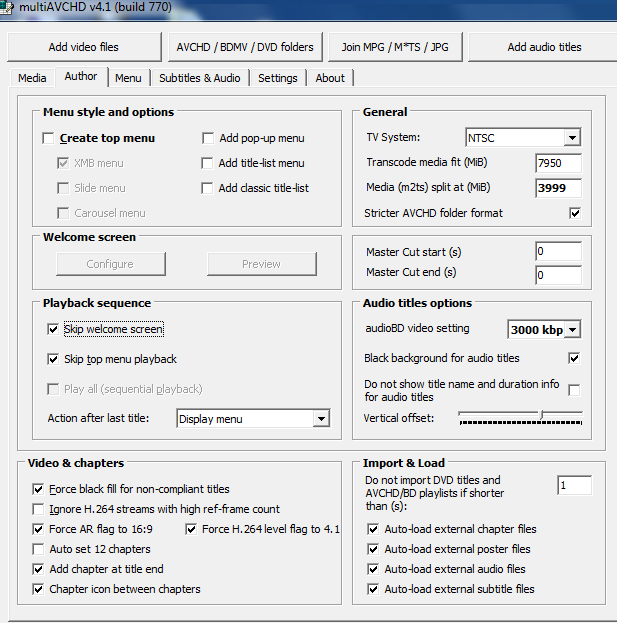Toggle Force AR flag to 16:9
The image size is (617, 623).
click(38, 529)
